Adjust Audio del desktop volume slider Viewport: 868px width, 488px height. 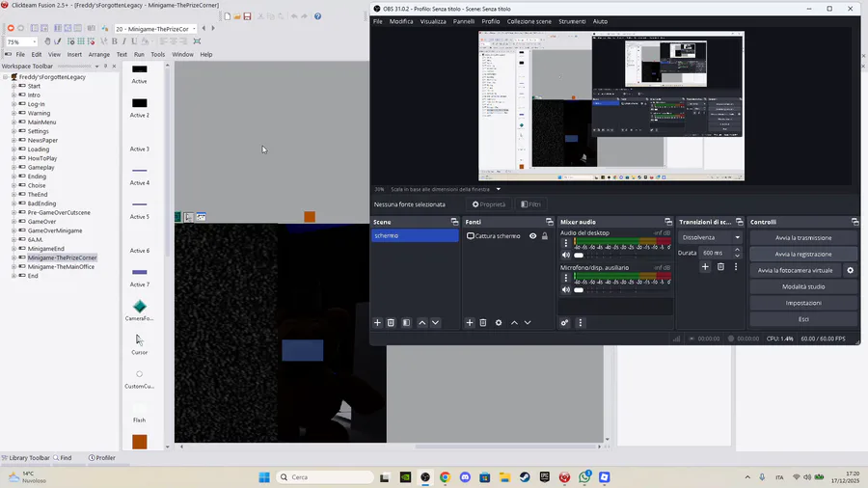click(579, 255)
